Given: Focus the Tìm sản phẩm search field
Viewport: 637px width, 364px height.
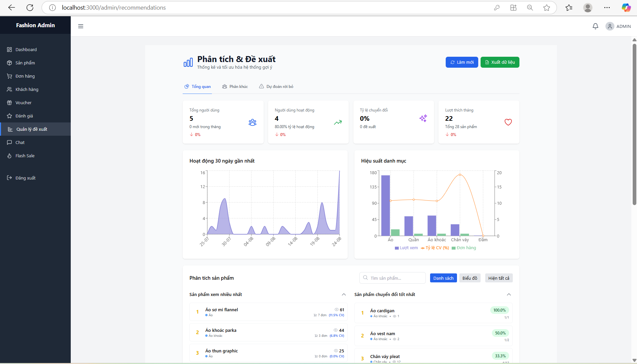Looking at the screenshot, I should click(x=392, y=278).
